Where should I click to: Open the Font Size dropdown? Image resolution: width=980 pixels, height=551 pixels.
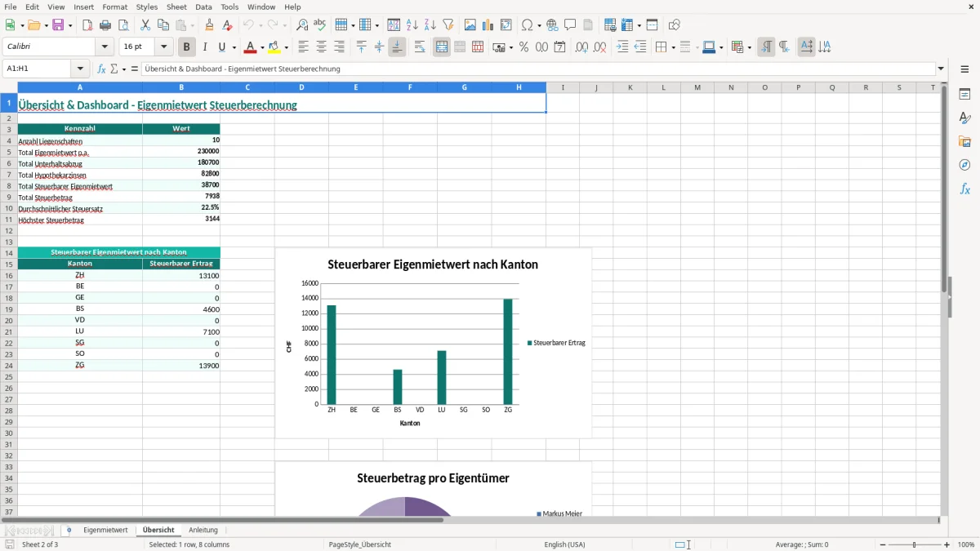tap(164, 47)
